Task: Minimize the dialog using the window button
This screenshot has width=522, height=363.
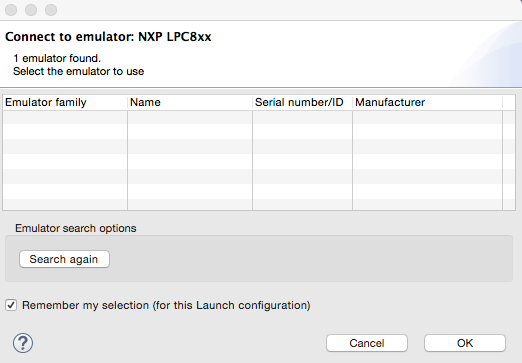Action: [31, 10]
